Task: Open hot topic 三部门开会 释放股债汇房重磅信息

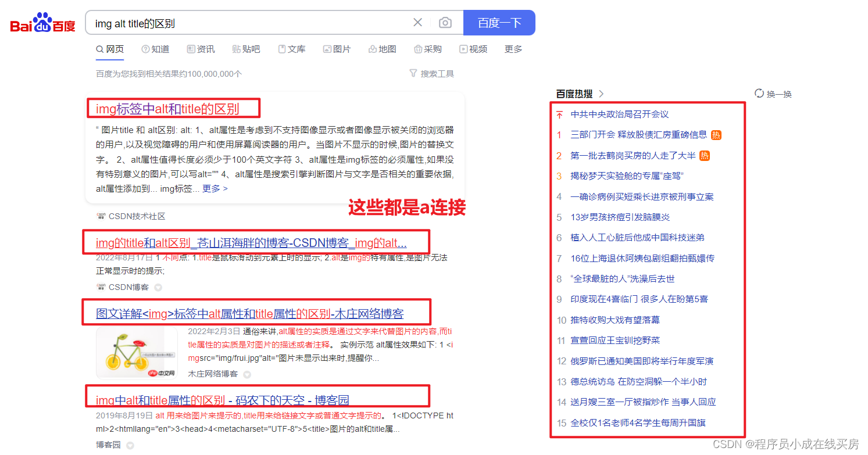Action: 639,135
